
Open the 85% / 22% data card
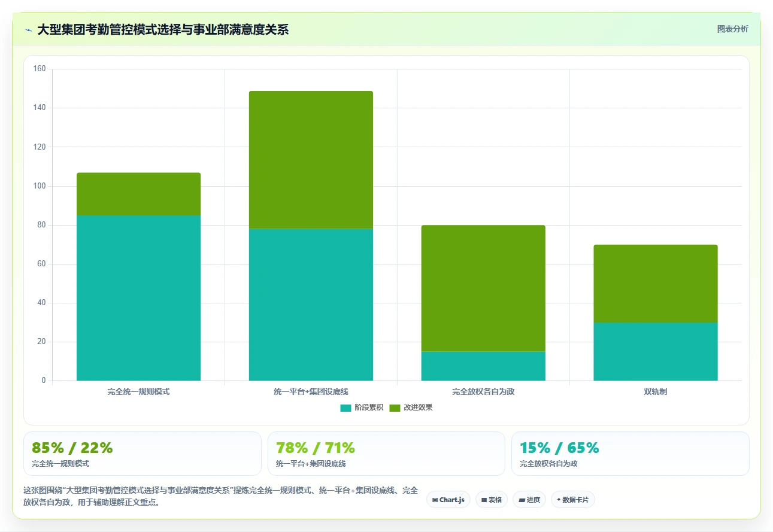click(143, 454)
